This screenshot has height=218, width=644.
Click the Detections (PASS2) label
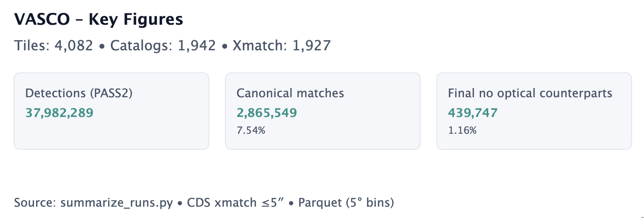pyautogui.click(x=79, y=93)
